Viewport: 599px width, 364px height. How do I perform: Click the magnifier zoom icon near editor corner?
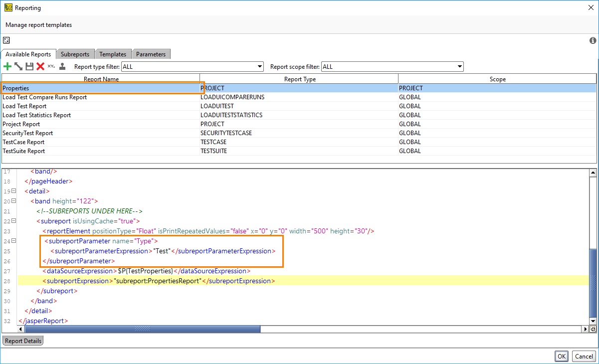[x=593, y=329]
